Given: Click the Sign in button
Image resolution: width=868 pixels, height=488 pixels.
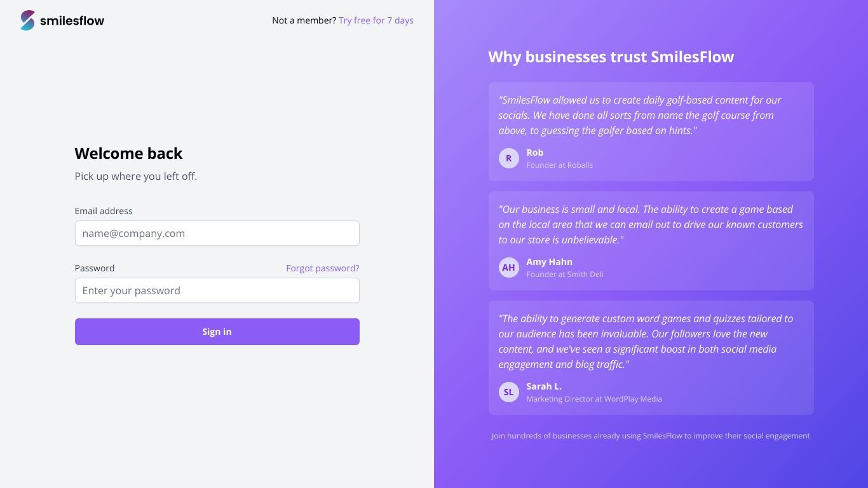Looking at the screenshot, I should (x=217, y=332).
